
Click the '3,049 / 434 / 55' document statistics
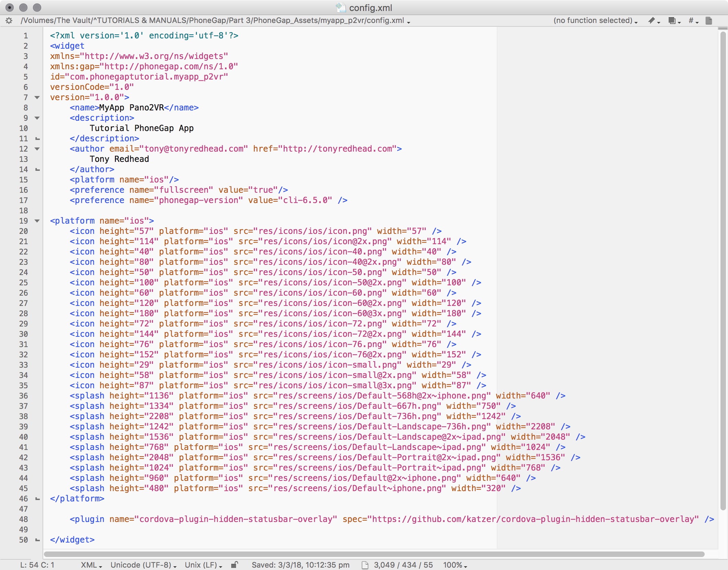click(x=403, y=565)
